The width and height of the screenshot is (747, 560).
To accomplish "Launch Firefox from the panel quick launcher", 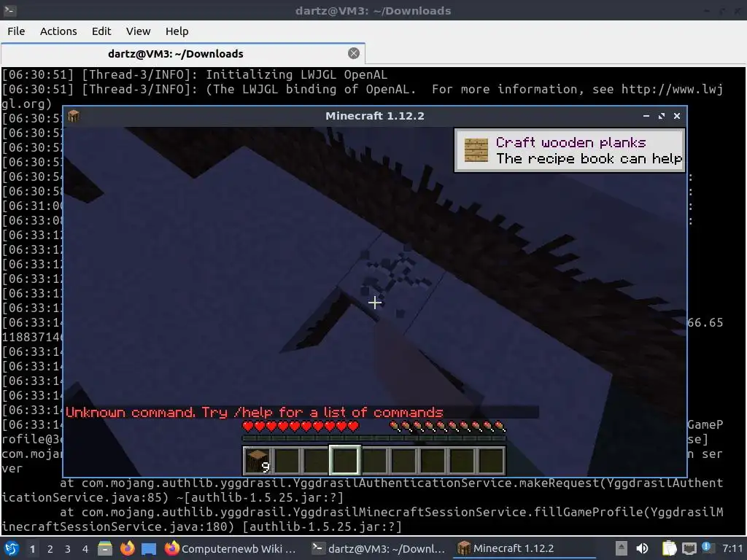I will (x=127, y=548).
